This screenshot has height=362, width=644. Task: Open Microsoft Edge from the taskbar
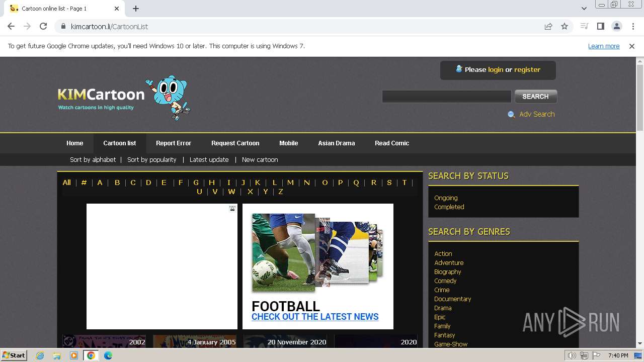coord(108,355)
